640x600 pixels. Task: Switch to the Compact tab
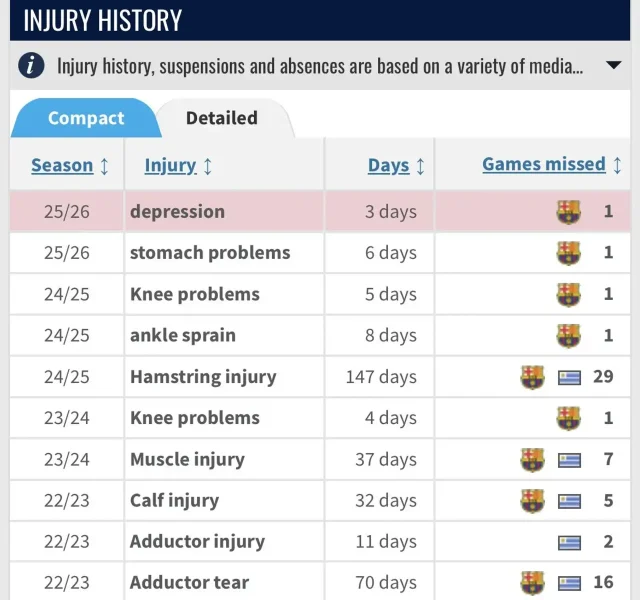point(86,118)
